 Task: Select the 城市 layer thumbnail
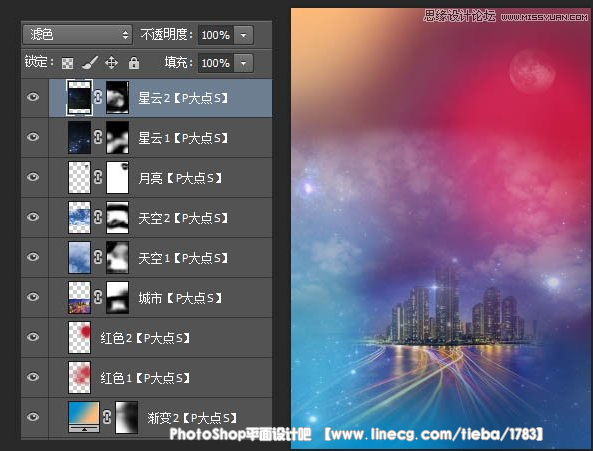[x=79, y=298]
